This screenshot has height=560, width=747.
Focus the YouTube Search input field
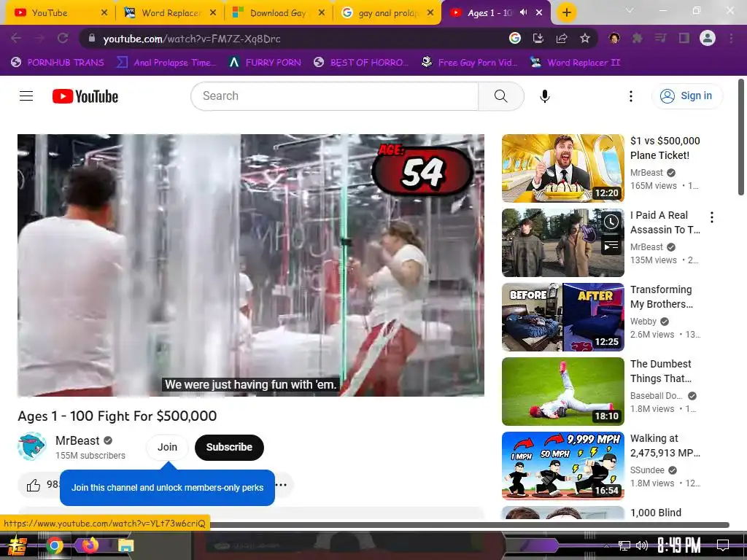pos(334,96)
